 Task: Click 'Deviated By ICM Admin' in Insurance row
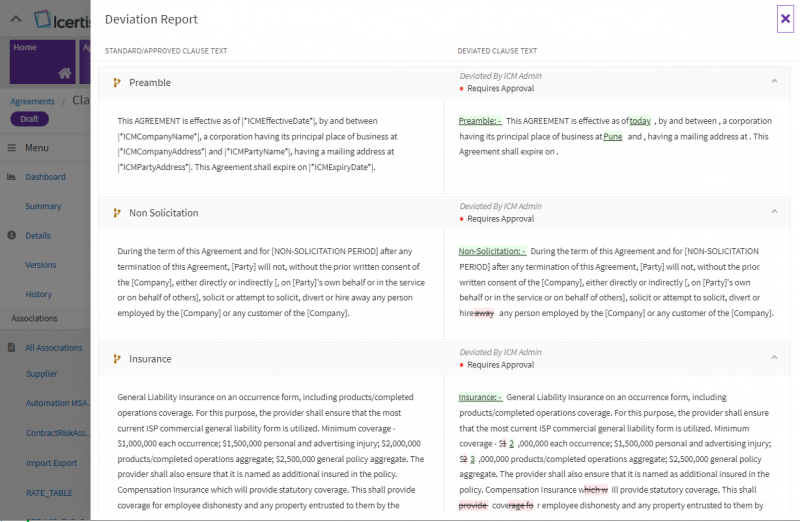[501, 352]
